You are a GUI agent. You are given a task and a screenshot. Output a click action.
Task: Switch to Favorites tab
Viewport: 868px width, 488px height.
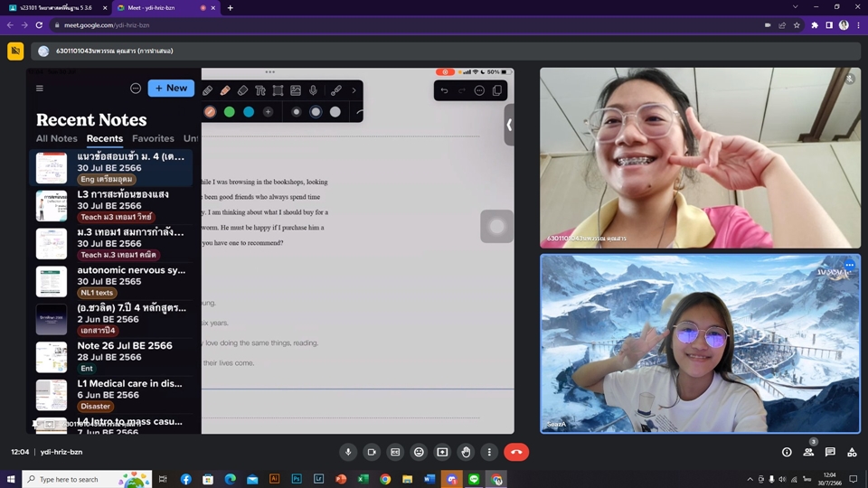click(153, 138)
